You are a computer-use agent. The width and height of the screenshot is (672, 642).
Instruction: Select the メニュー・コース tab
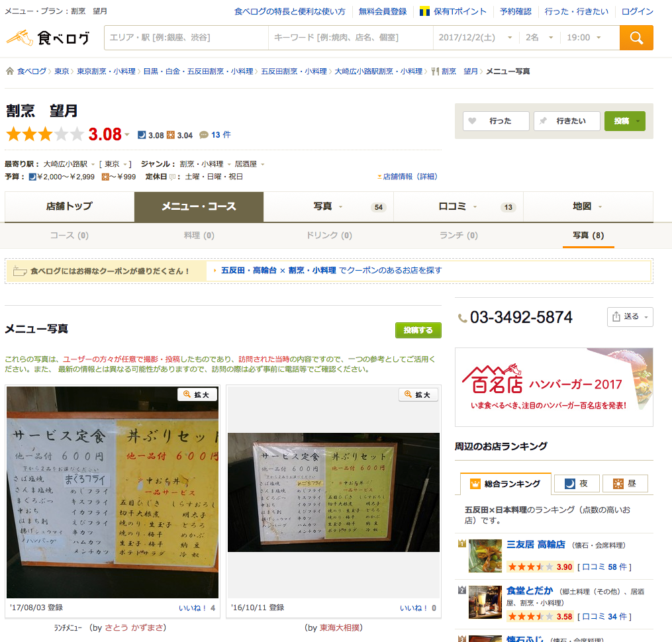point(199,206)
